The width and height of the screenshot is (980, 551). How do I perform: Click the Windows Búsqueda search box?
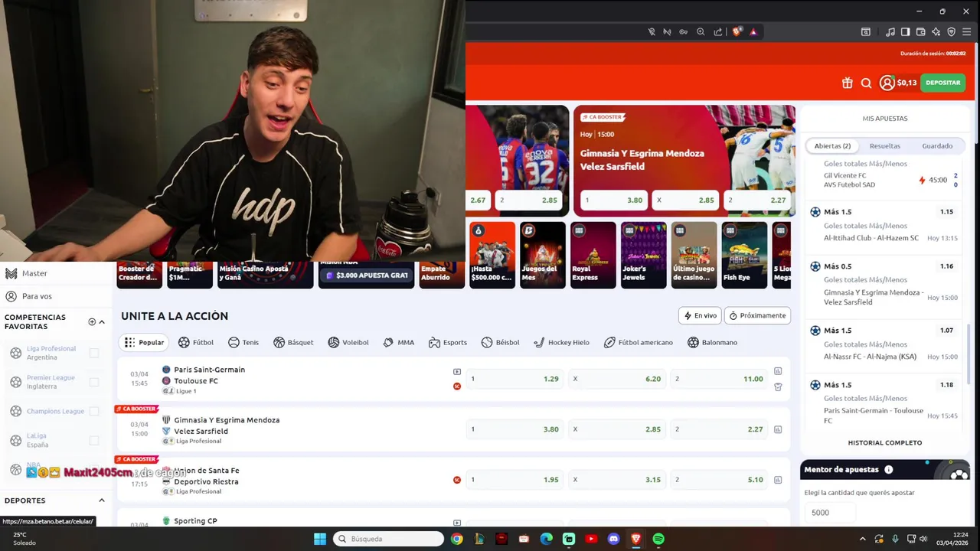389,539
